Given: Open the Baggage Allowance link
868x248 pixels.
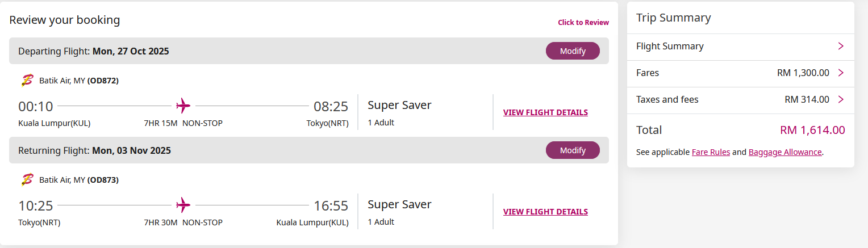Looking at the screenshot, I should [x=785, y=152].
